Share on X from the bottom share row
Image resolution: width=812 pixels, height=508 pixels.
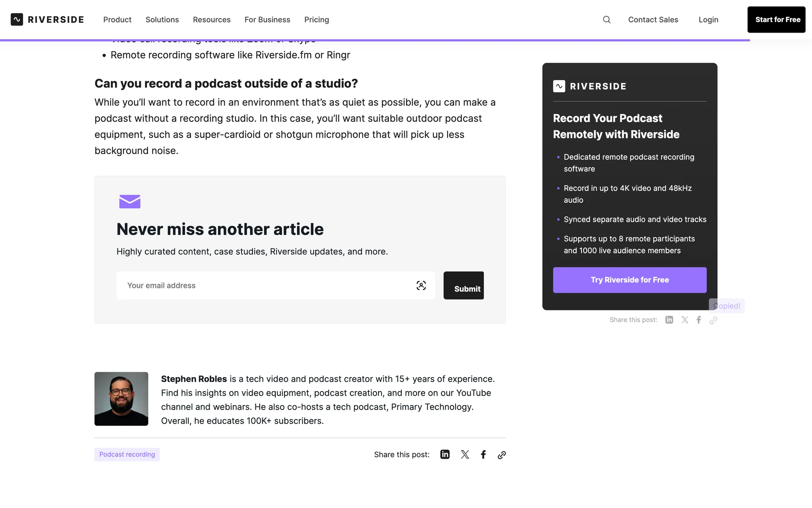pyautogui.click(x=465, y=454)
